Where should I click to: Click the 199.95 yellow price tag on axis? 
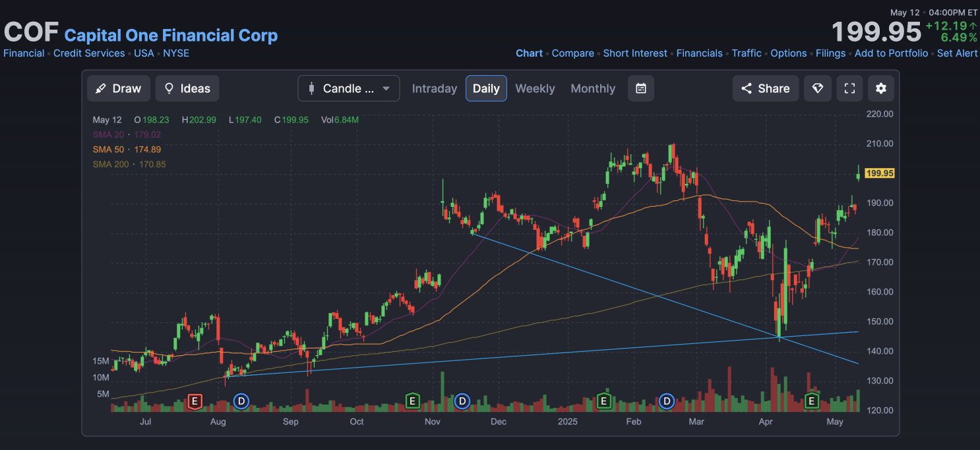879,173
